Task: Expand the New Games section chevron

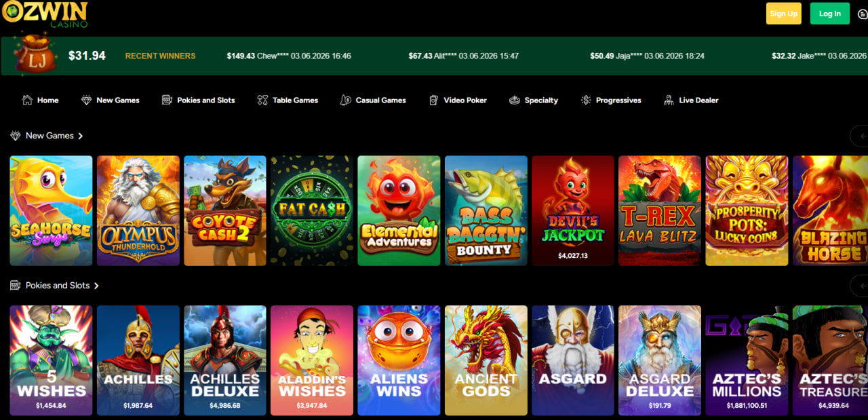Action: tap(80, 136)
